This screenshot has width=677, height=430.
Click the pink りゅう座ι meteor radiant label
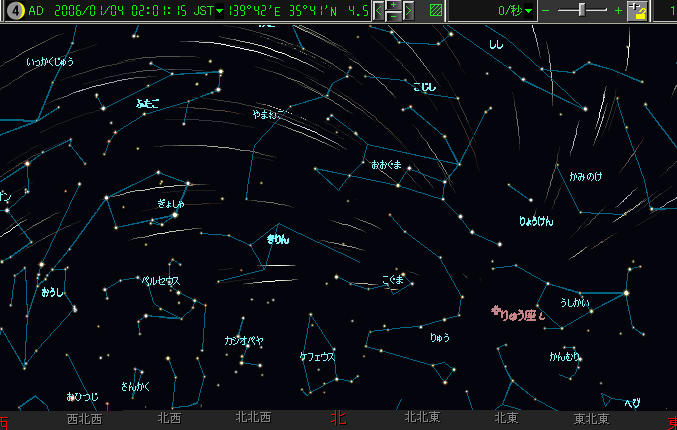pos(519,314)
